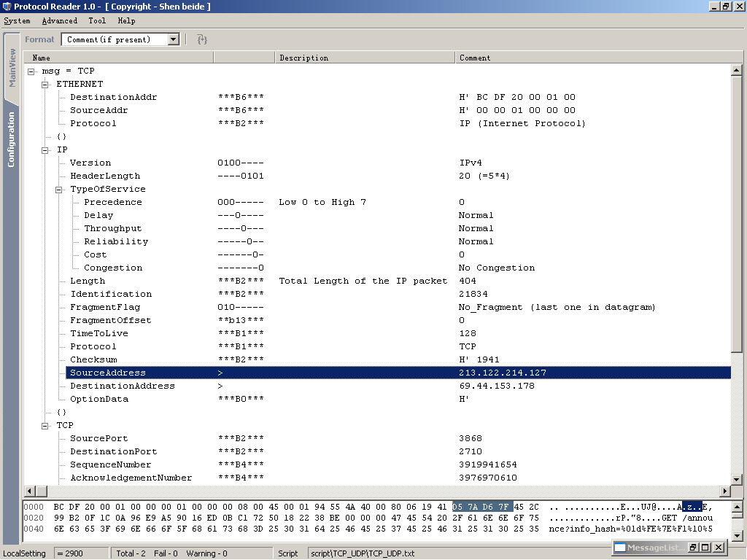Select the FragmentOffset row

(398, 321)
